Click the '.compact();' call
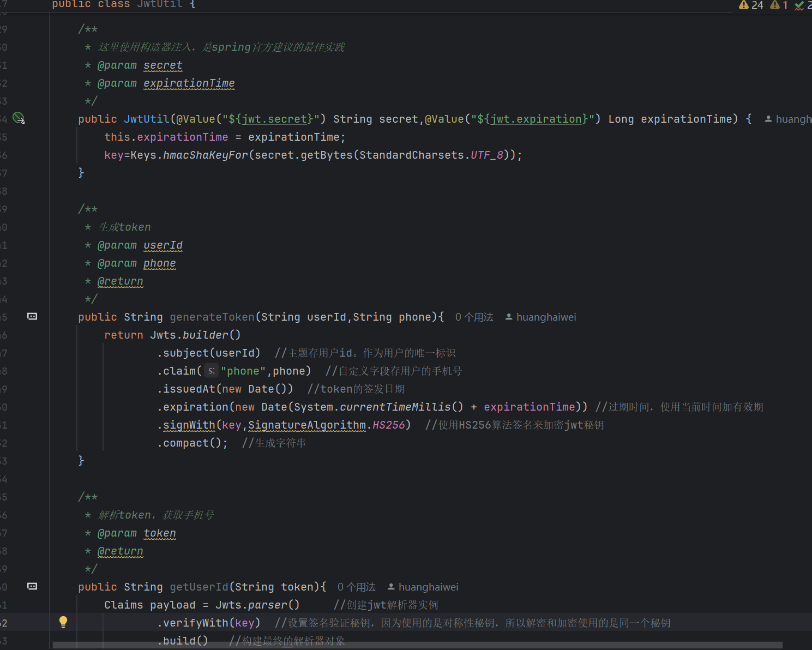The width and height of the screenshot is (812, 650). point(193,443)
